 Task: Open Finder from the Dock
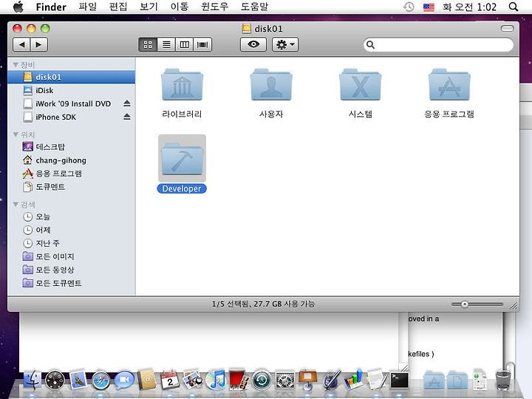click(x=32, y=380)
